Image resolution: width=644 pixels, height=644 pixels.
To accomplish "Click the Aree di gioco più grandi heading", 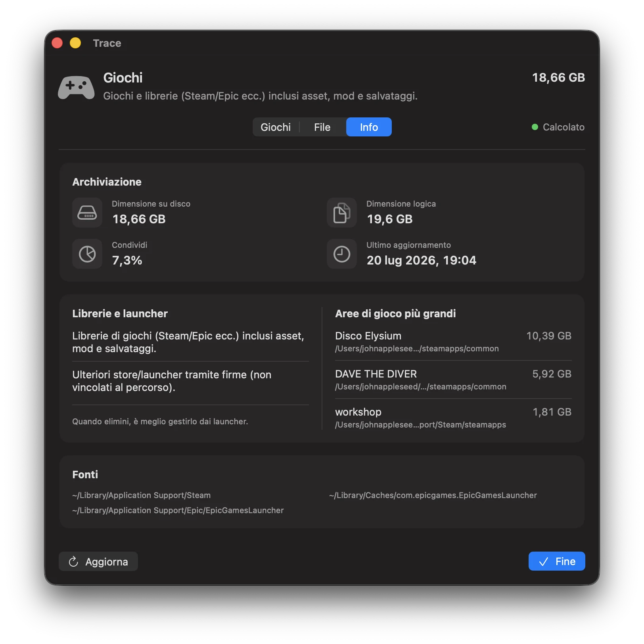I will click(395, 313).
